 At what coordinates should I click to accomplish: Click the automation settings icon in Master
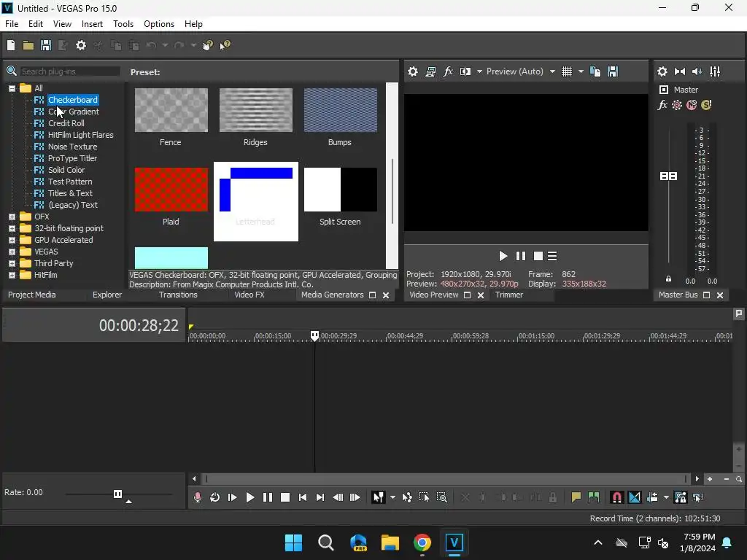point(676,105)
